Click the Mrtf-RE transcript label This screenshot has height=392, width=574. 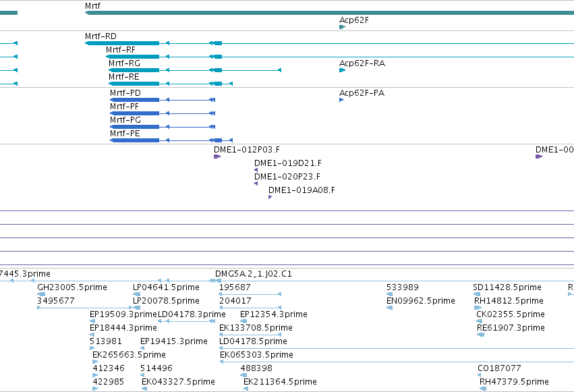tap(123, 77)
